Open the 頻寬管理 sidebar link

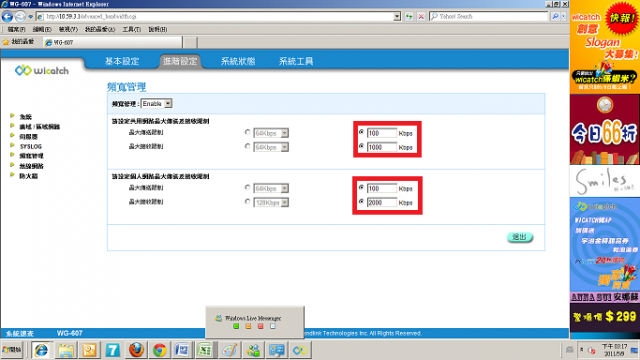point(31,156)
